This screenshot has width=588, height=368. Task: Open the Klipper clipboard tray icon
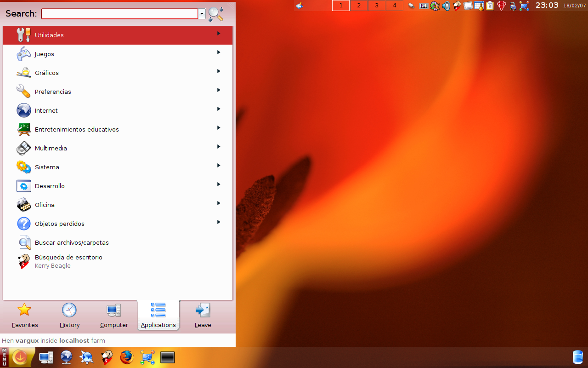490,6
